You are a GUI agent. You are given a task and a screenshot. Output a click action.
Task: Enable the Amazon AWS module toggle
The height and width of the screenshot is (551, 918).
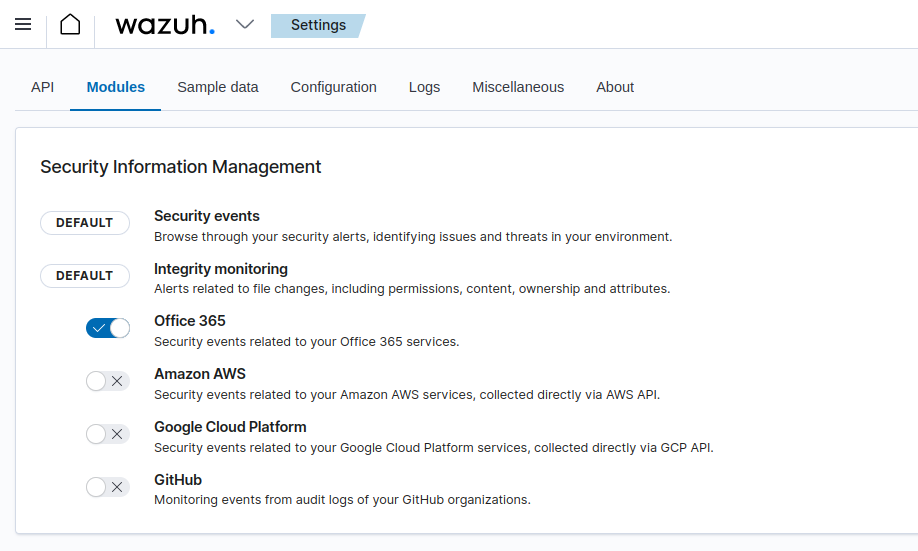pyautogui.click(x=108, y=381)
